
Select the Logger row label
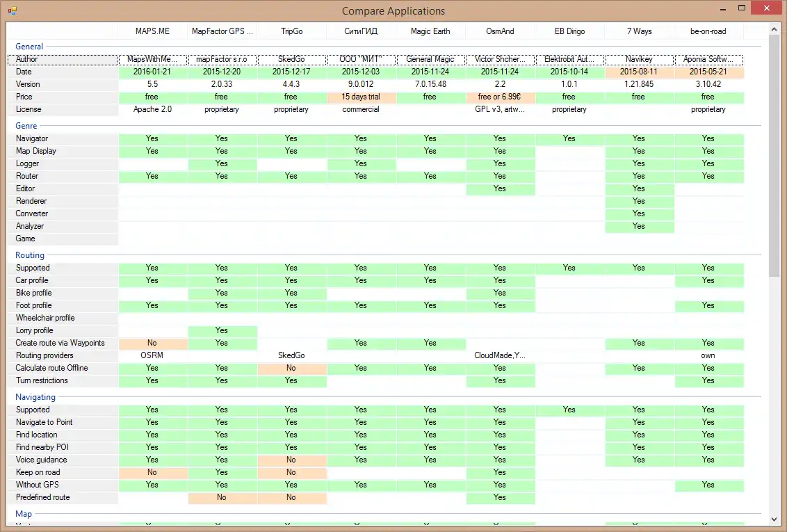click(63, 163)
